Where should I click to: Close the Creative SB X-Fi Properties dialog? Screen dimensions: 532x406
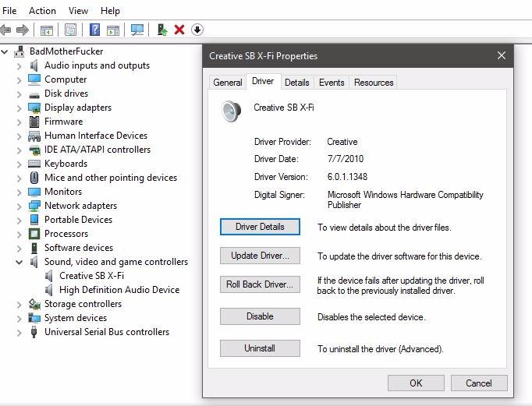click(502, 56)
